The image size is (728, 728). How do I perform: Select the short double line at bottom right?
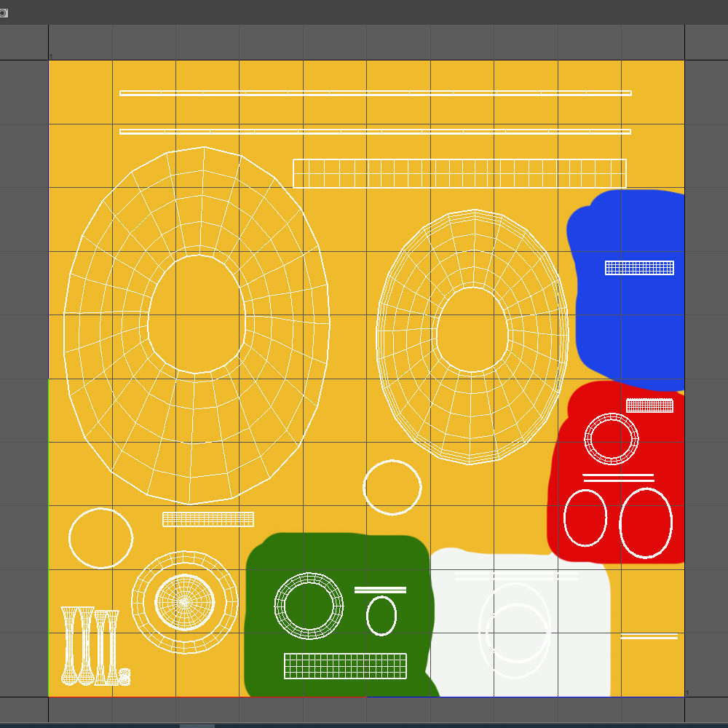coord(649,636)
